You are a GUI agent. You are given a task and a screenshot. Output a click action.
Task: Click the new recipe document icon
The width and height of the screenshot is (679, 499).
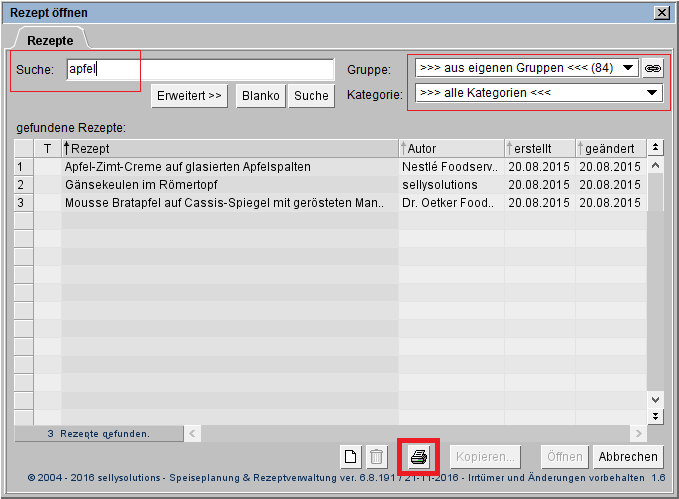click(351, 457)
